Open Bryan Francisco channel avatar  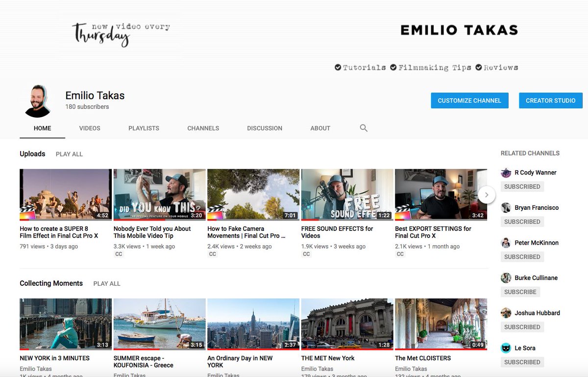click(506, 208)
